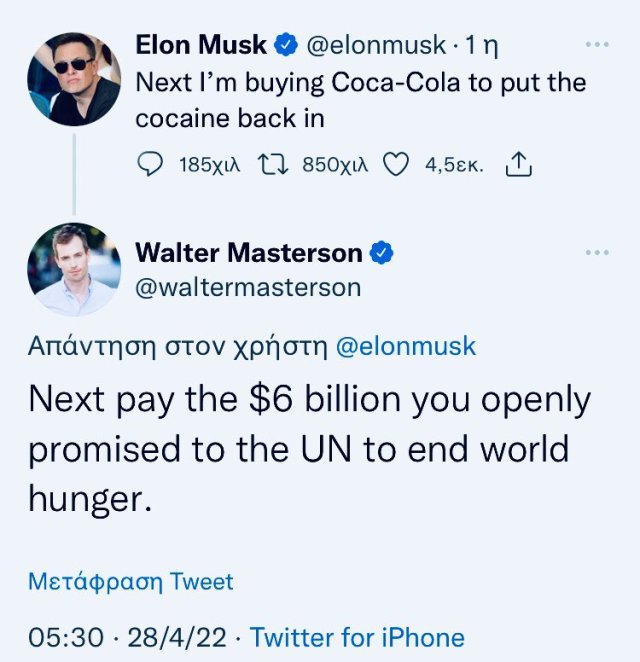Click the 4,5εκ. likes count
The height and width of the screenshot is (662, 640).
(x=454, y=166)
